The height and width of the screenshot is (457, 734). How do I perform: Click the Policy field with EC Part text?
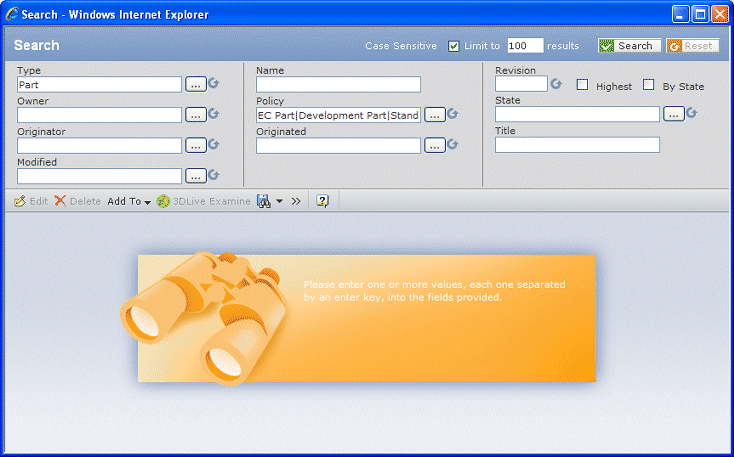coord(338,115)
